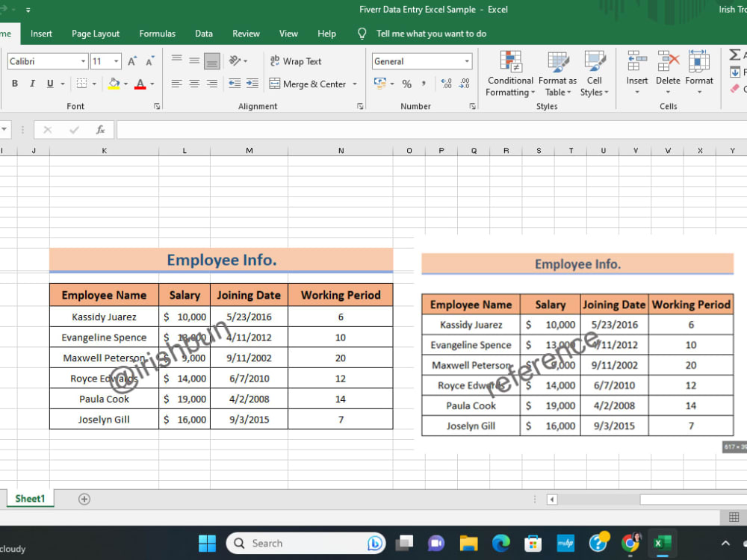Switch to Normal view in status bar
Screen dimensions: 747x560
pos(734,517)
